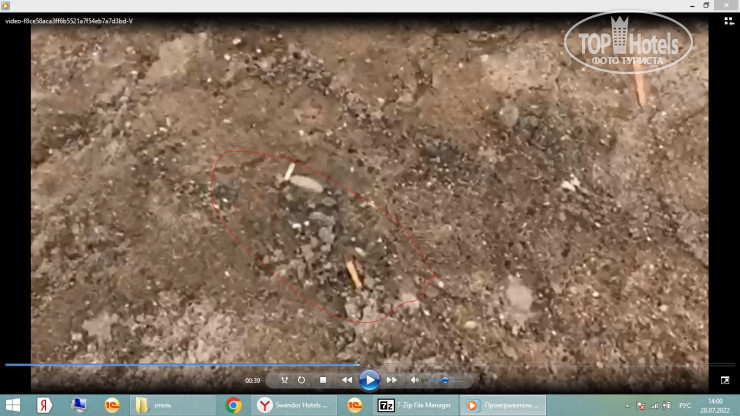Open Yandex icon in taskbar
740x416 pixels.
(x=45, y=405)
